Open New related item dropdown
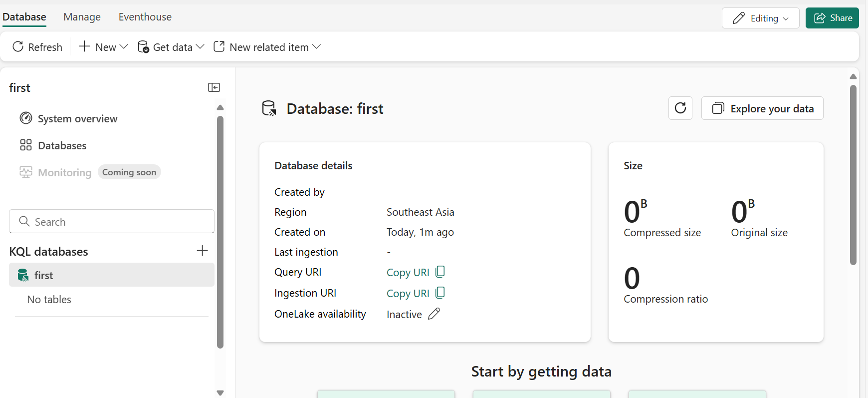 (x=267, y=47)
